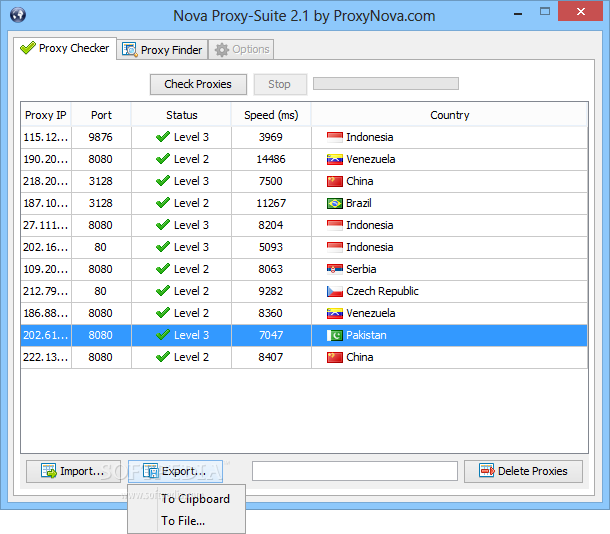Click the text field beside Export button
Image resolution: width=610 pixels, height=534 pixels.
(x=355, y=471)
